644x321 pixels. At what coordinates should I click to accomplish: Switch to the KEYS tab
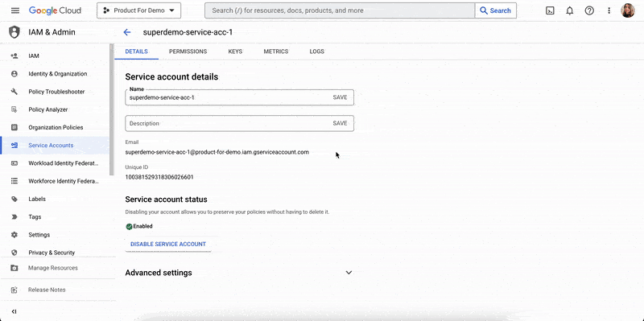235,51
